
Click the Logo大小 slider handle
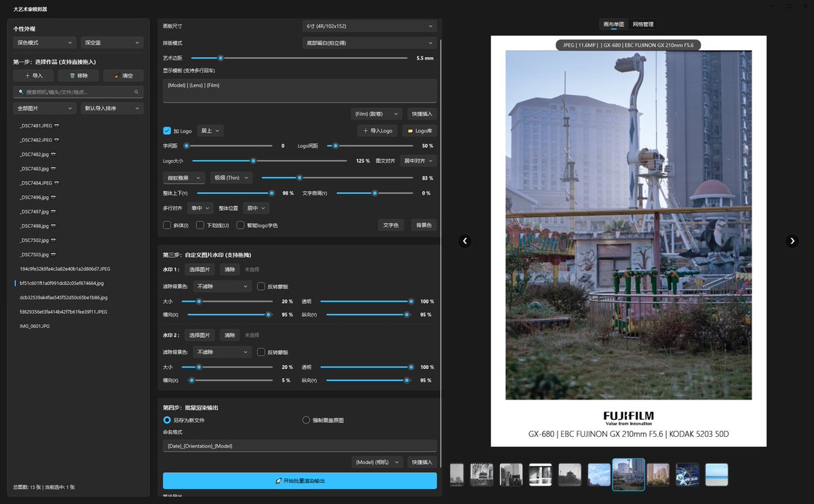click(253, 161)
